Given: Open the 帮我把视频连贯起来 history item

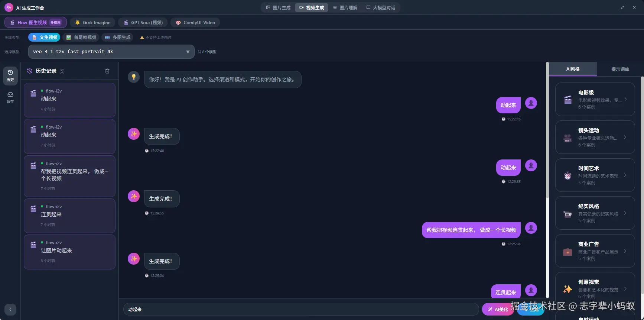Looking at the screenshot, I should pos(69,176).
